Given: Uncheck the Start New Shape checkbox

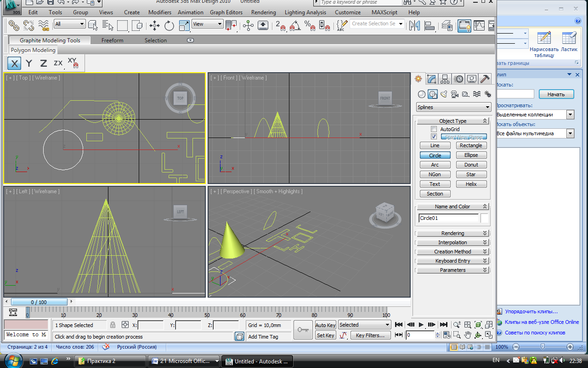Looking at the screenshot, I should click(434, 137).
